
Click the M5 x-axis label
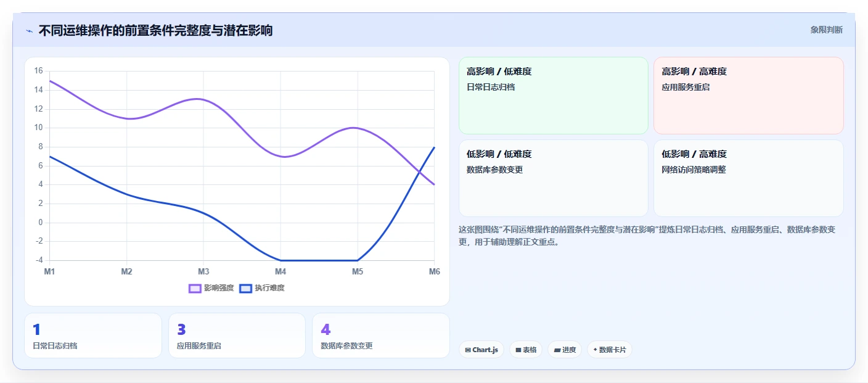click(x=358, y=271)
